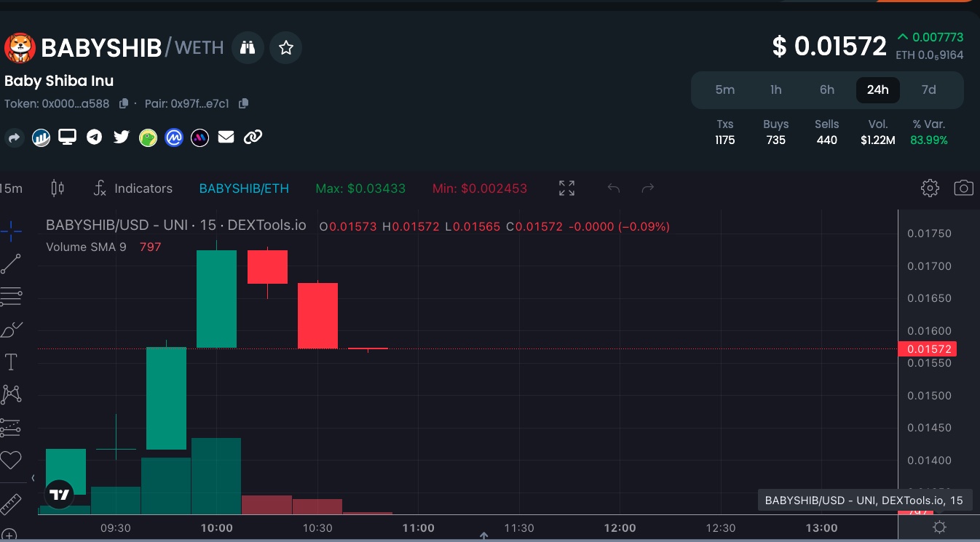
Task: Select the brush drawing tool
Action: (x=11, y=330)
